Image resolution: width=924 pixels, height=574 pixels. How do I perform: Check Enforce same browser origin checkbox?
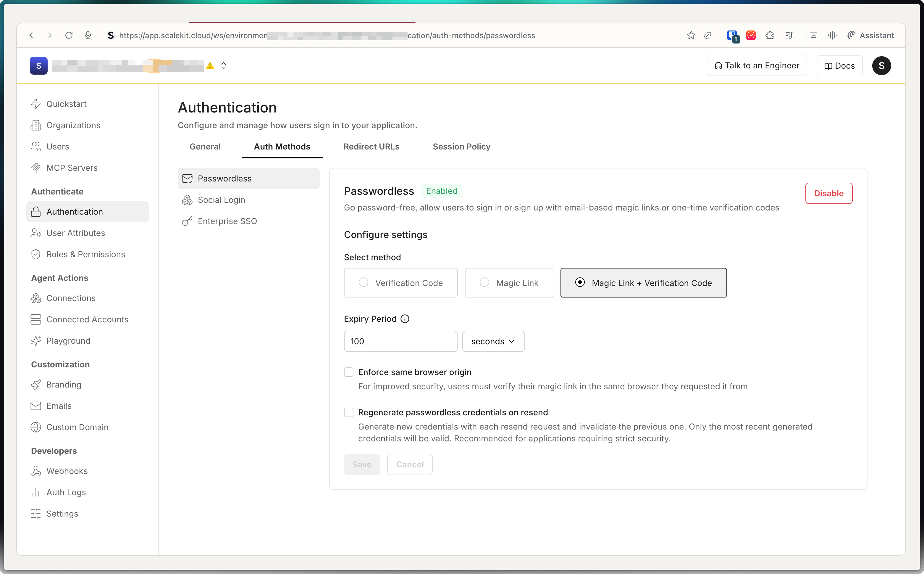[x=349, y=372]
